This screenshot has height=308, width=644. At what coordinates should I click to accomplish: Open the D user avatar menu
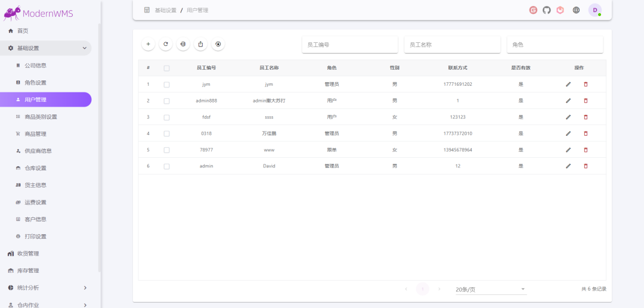tap(595, 10)
